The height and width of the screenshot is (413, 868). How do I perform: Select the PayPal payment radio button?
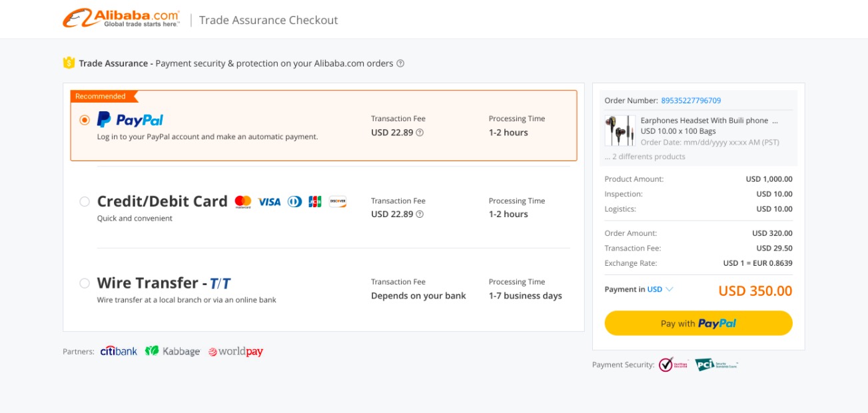tap(85, 121)
